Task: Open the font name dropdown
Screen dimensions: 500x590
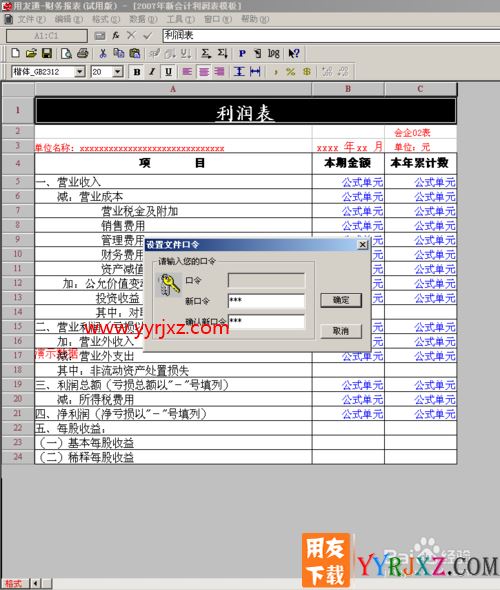Action: pyautogui.click(x=80, y=71)
